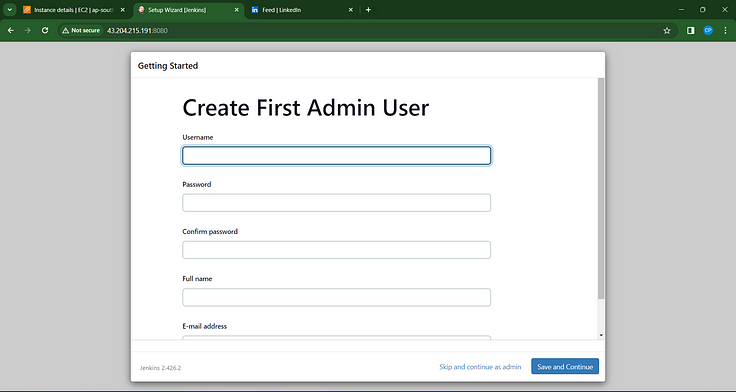Click into the Password field
The width and height of the screenshot is (736, 392).
[x=337, y=203]
